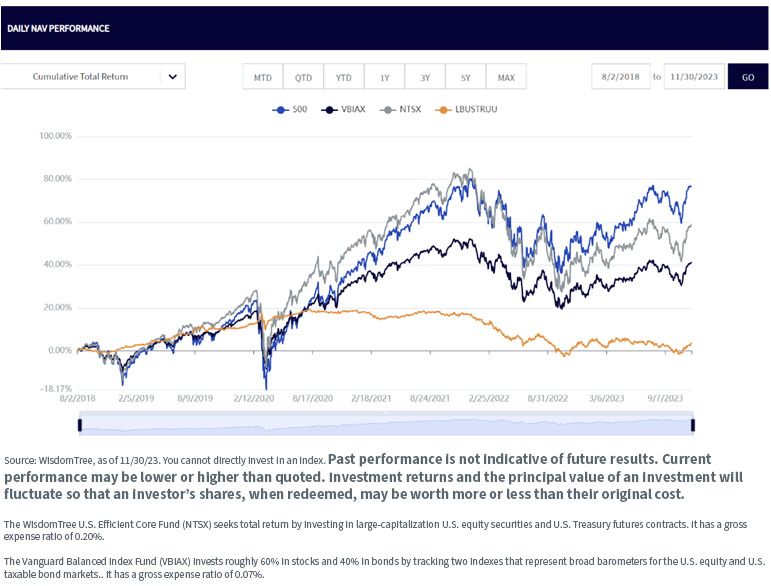Click the 8/2/2018 start date field
This screenshot has width=771, height=586.
coord(621,77)
